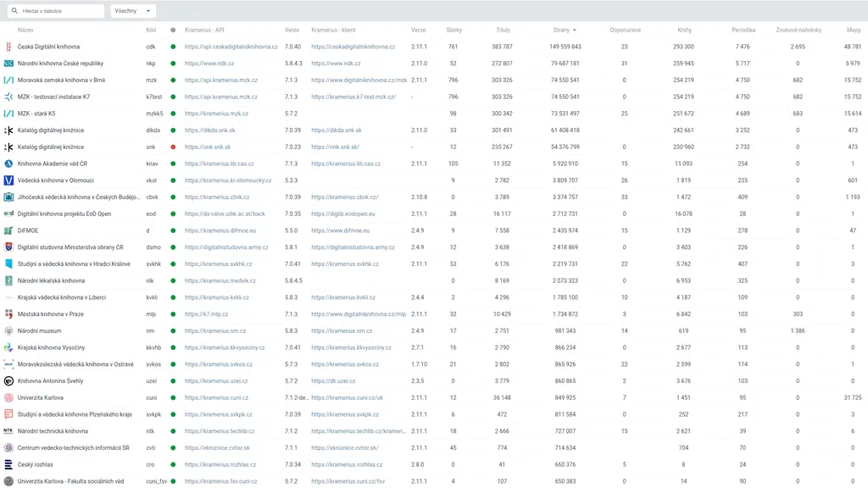Screen dimensions: 868x488
Task: Click the Knihovna Akademie věd ČR logo
Action: (x=8, y=164)
